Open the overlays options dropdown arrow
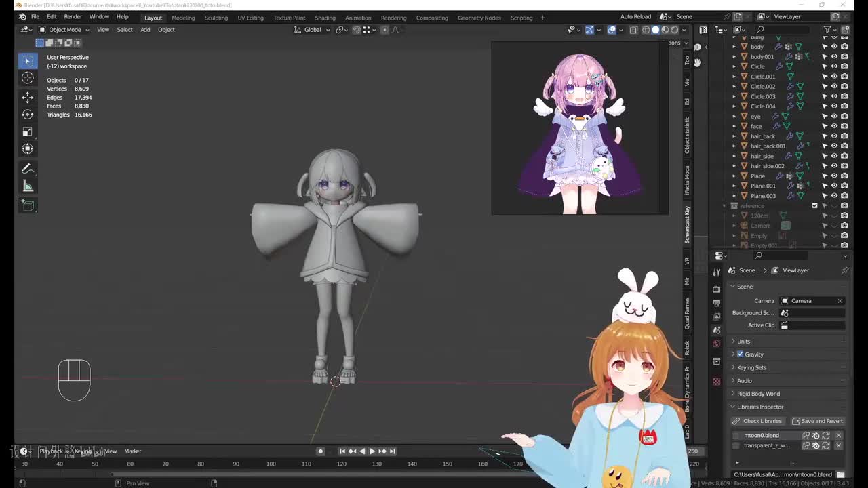Image resolution: width=868 pixels, height=488 pixels. [621, 30]
